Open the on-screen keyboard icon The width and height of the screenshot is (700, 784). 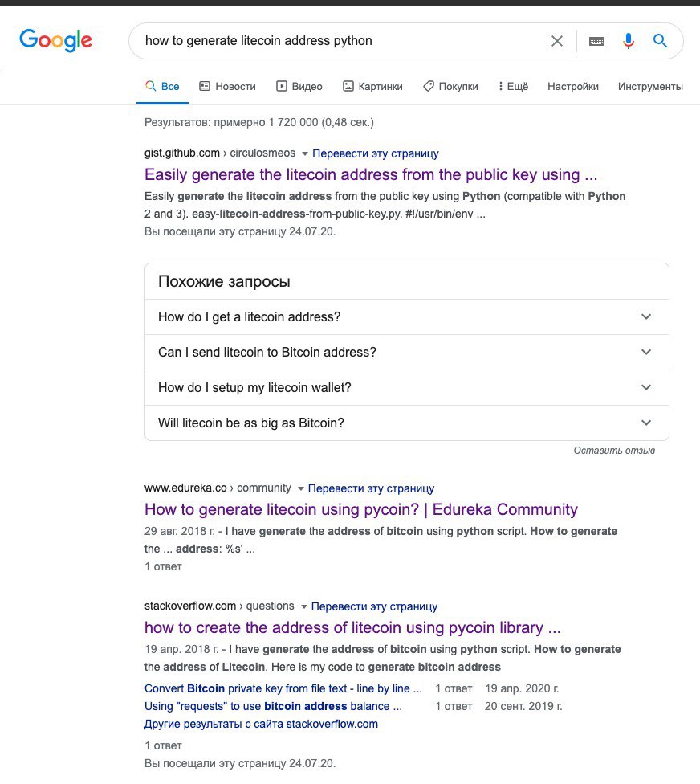[x=596, y=41]
